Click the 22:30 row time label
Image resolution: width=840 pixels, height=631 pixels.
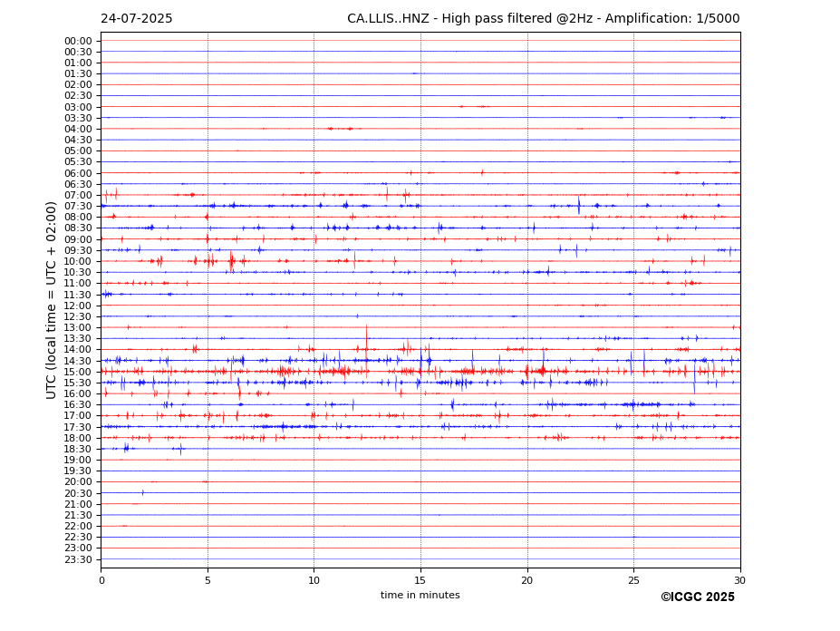coord(78,538)
